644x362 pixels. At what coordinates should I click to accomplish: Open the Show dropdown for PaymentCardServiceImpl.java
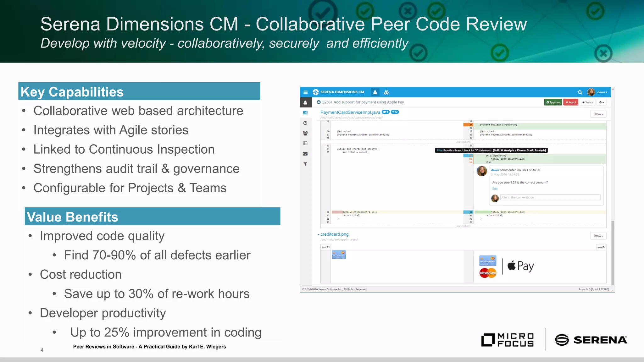[598, 114]
